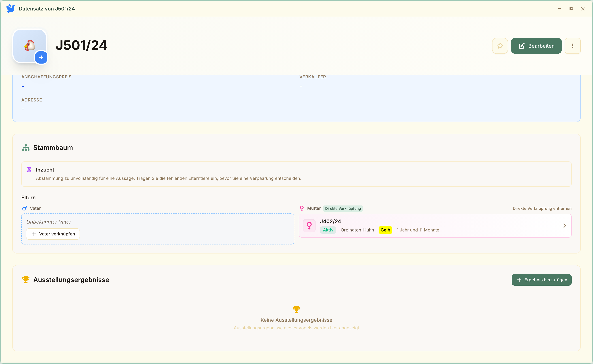Click the Direkte Verknüpfung badge
The height and width of the screenshot is (364, 593).
point(343,209)
